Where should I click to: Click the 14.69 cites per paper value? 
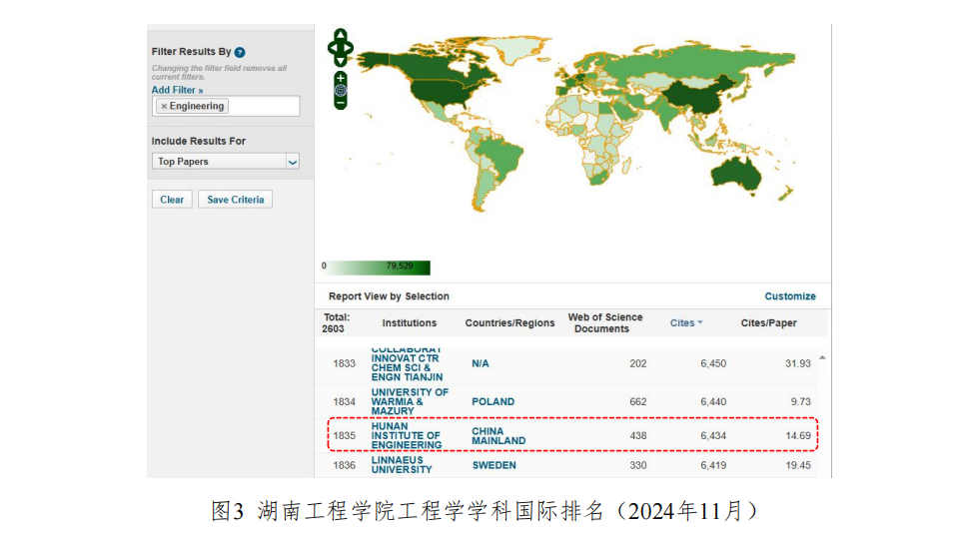coord(798,435)
